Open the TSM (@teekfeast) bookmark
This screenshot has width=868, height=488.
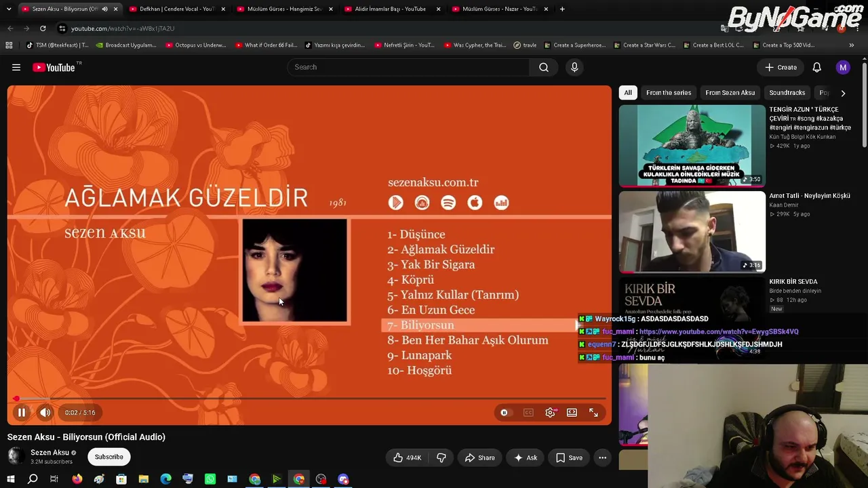pos(57,45)
